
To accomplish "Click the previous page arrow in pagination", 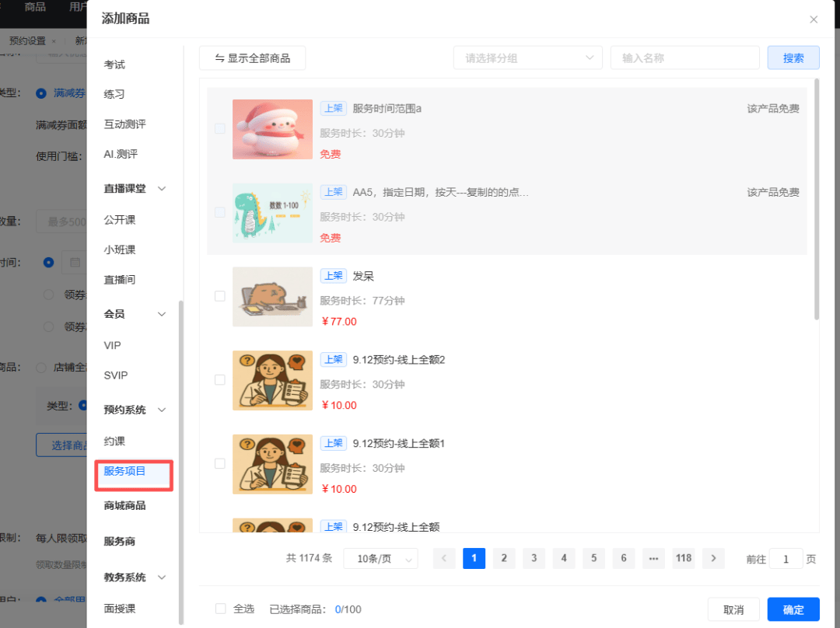I will tap(444, 558).
